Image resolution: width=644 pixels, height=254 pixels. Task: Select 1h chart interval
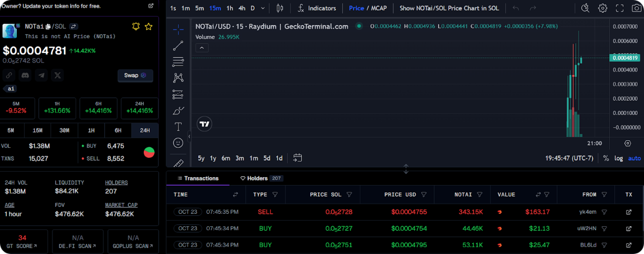[x=230, y=8]
